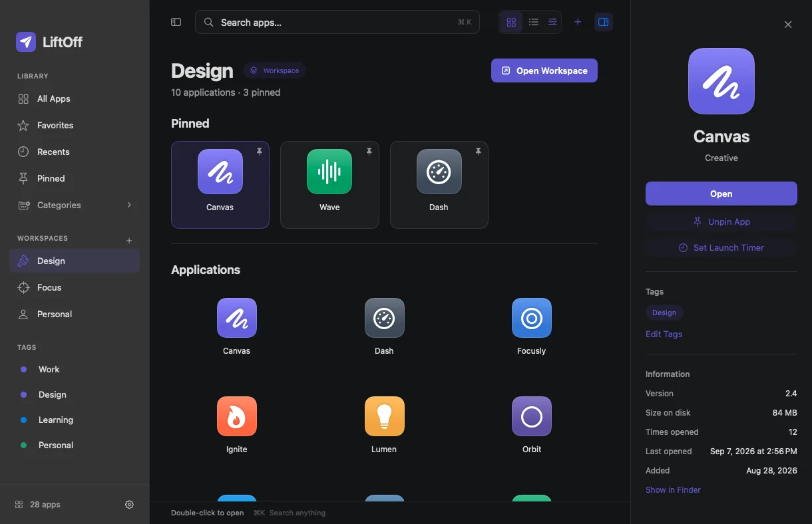Select the Orbit app icon
This screenshot has height=524, width=812.
point(532,416)
